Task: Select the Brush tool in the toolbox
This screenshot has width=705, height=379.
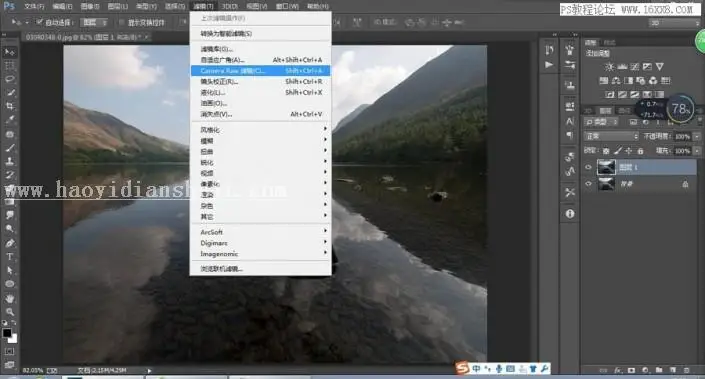Action: point(9,147)
